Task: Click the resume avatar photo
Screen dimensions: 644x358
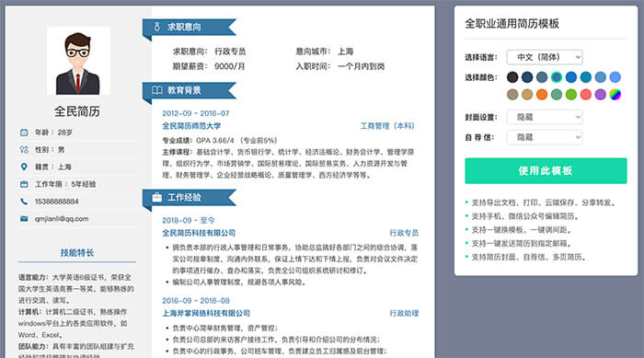Action: (78, 61)
